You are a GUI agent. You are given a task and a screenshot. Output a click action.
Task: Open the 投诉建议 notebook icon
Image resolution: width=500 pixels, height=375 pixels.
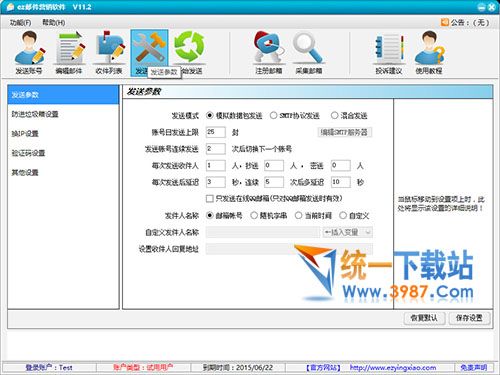click(x=389, y=53)
